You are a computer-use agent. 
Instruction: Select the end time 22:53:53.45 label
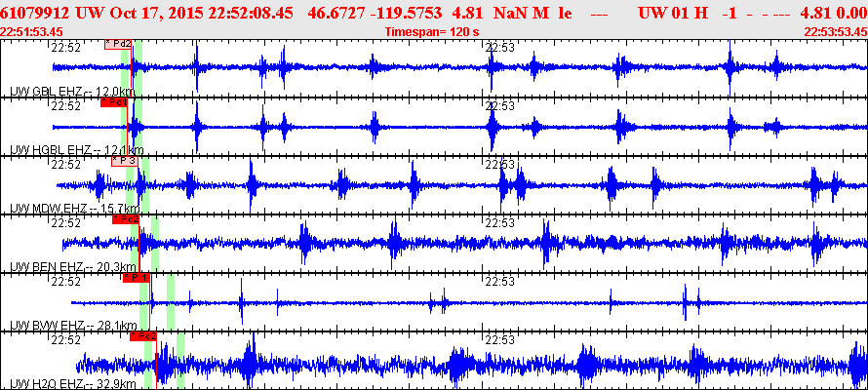[x=836, y=31]
